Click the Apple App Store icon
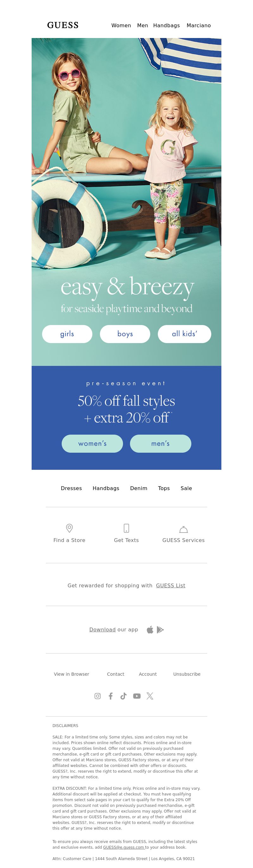This screenshot has height=868, width=253. click(x=150, y=629)
